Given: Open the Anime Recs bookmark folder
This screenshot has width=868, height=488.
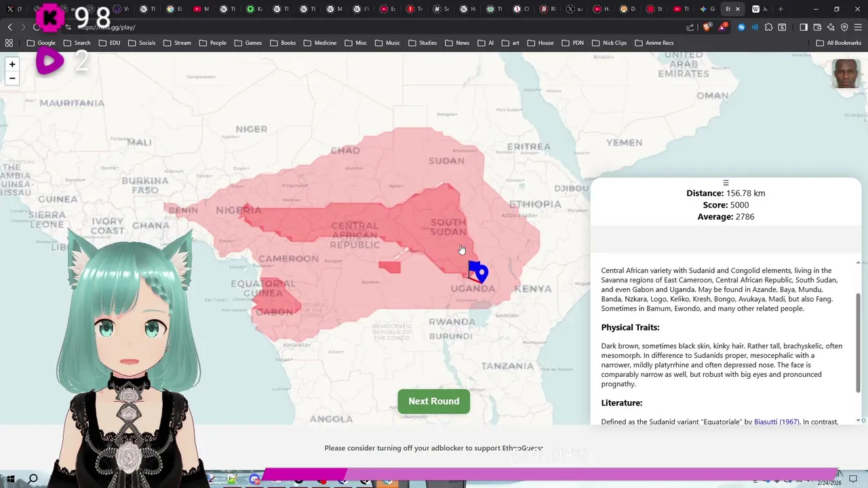Looking at the screenshot, I should [654, 43].
